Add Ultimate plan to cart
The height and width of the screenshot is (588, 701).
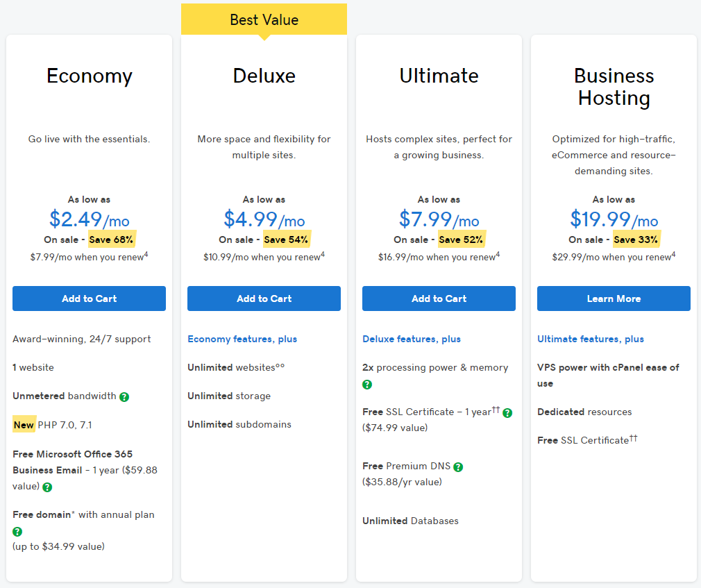click(439, 299)
